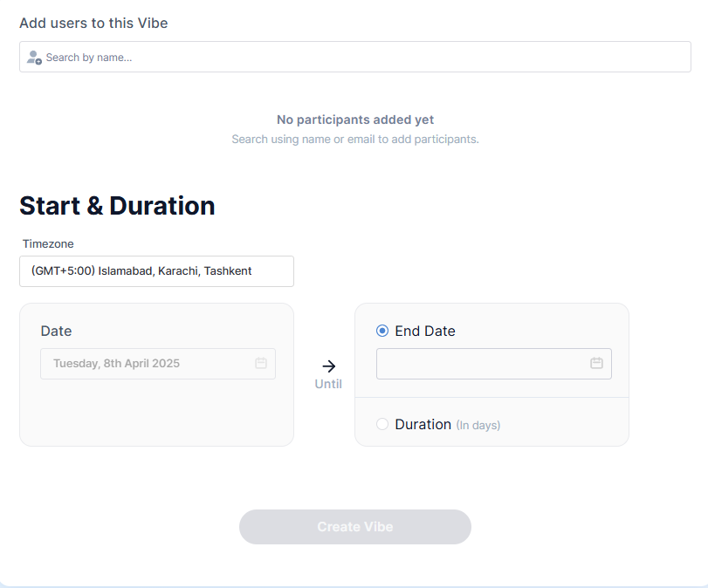
Task: Click the "End Date" label text
Action: pos(425,331)
